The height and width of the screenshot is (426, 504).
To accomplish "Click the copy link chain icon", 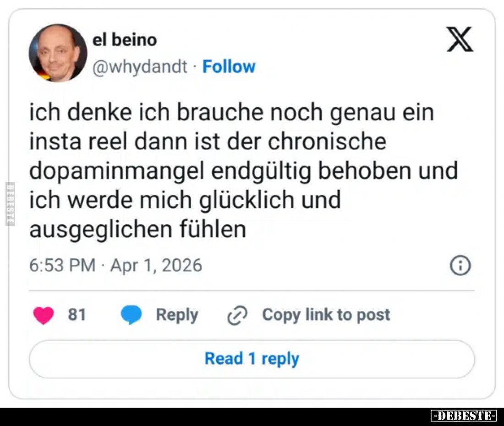I will click(236, 315).
